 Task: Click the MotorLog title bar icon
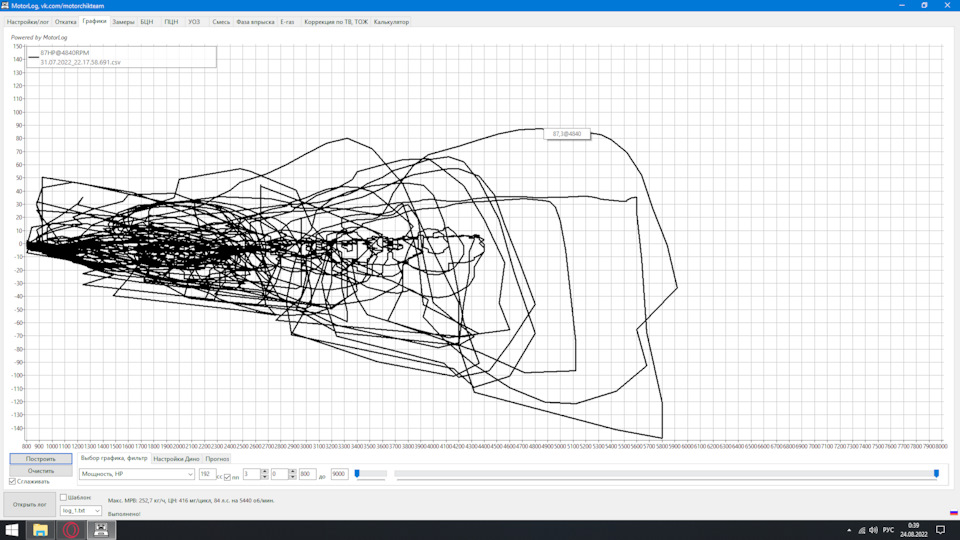(5, 5)
